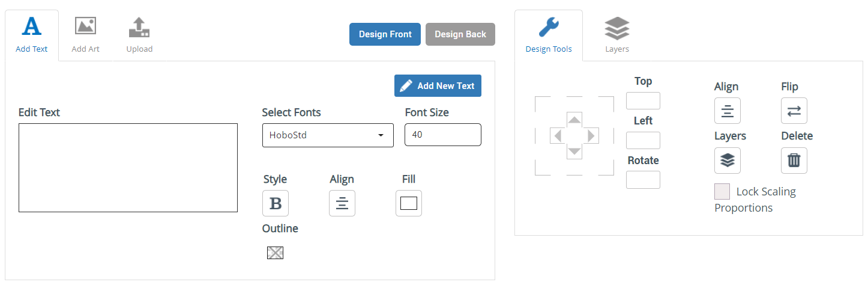This screenshot has width=868, height=282.
Task: Switch to the Layers tab
Action: click(x=617, y=35)
